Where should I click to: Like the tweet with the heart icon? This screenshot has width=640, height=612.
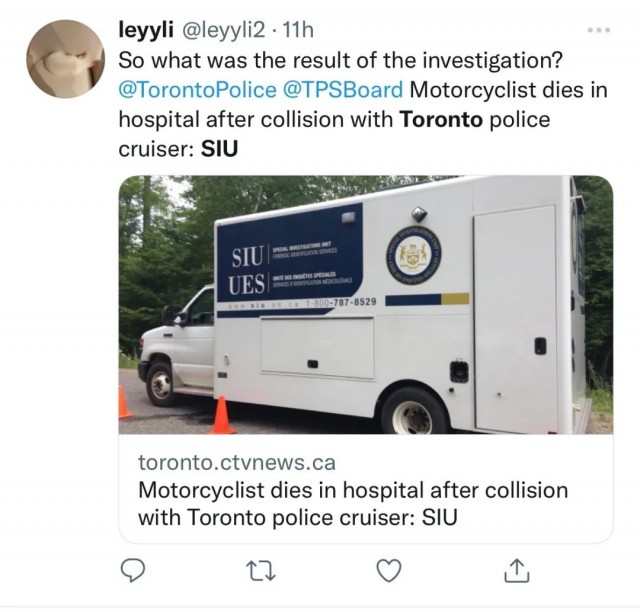(387, 569)
